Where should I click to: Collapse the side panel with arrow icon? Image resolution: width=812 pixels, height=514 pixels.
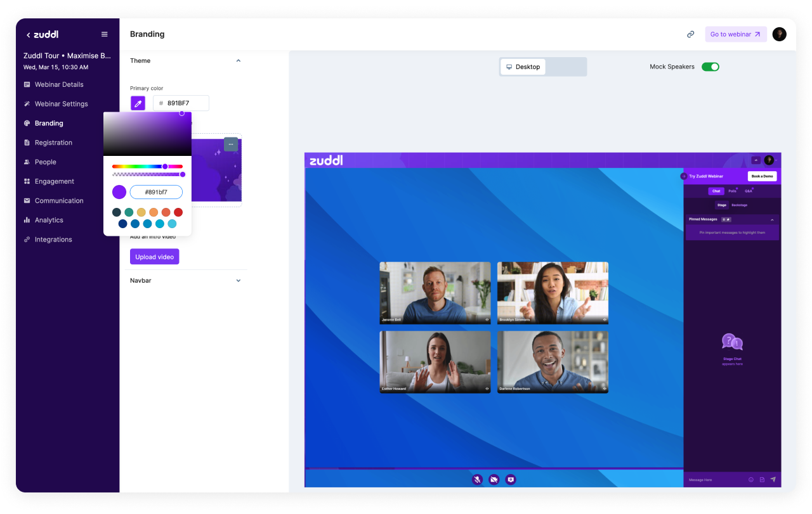click(683, 176)
